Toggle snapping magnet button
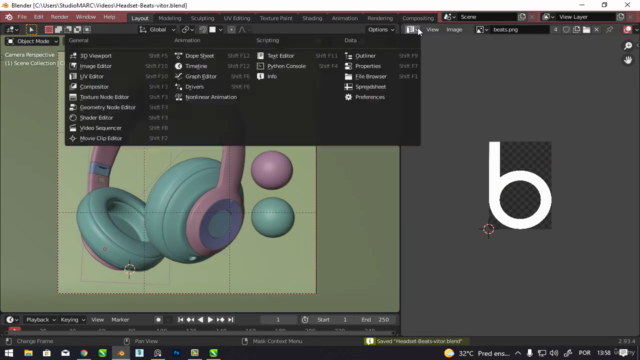Image resolution: width=640 pixels, height=360 pixels. [203, 29]
